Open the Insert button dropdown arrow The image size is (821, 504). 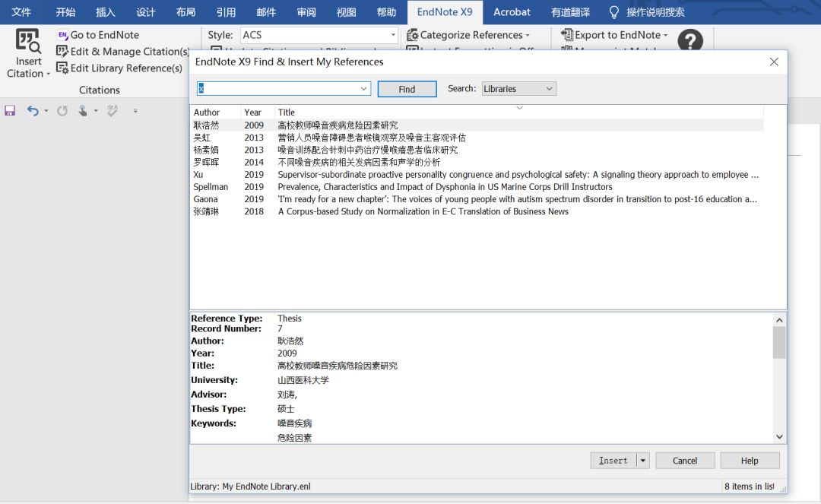(x=643, y=461)
